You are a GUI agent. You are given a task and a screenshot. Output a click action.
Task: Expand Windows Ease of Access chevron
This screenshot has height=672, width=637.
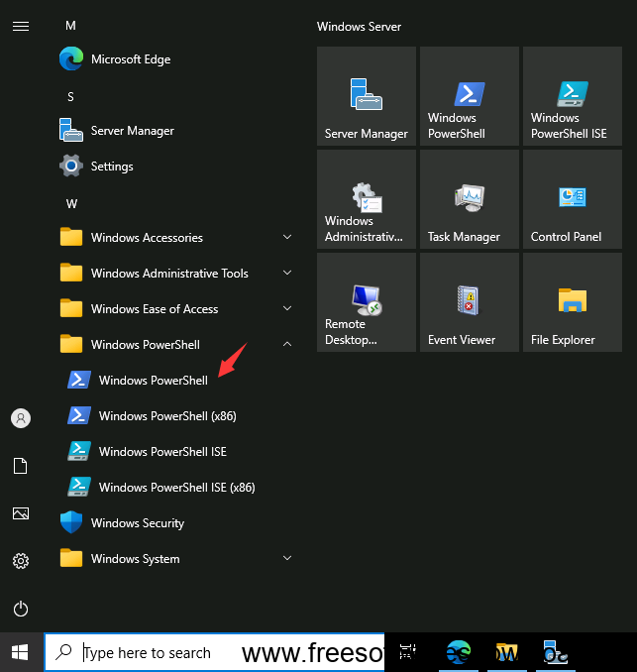[x=287, y=308]
